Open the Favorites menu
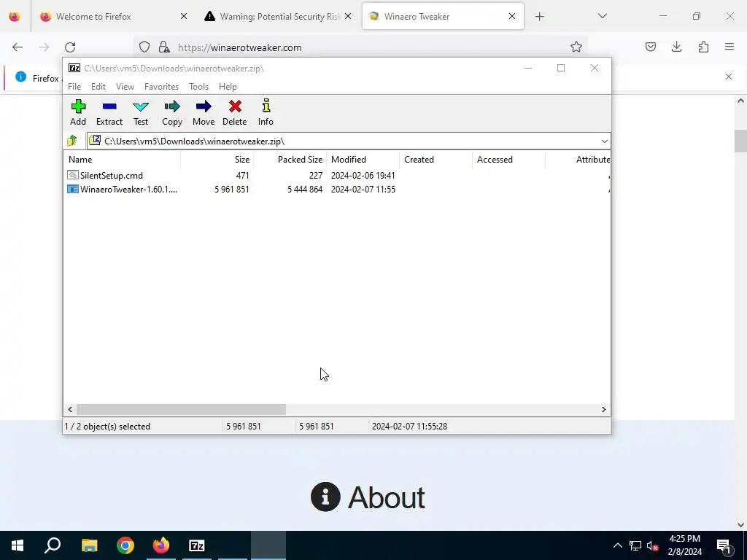The height and width of the screenshot is (560, 747). click(161, 87)
